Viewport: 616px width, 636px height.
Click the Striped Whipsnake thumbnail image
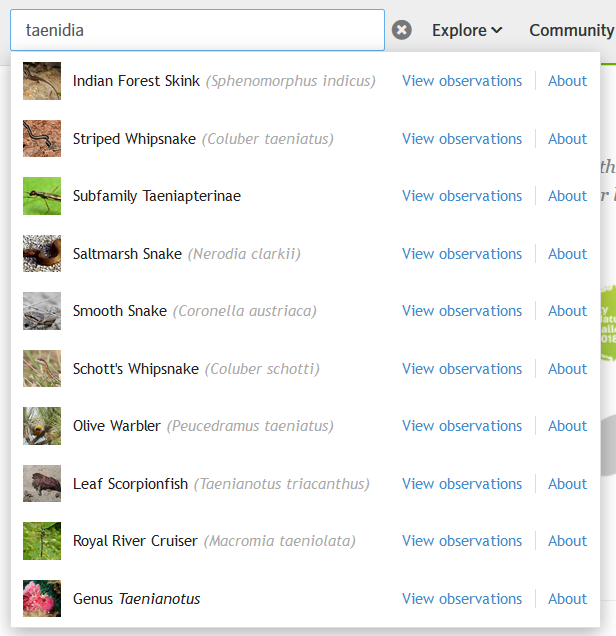[42, 139]
